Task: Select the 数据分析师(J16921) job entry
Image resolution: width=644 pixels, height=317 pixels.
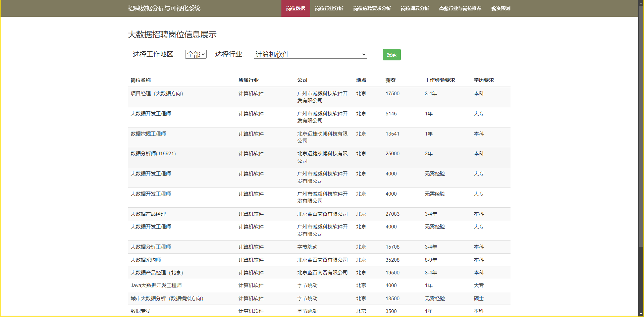Action: pos(153,154)
